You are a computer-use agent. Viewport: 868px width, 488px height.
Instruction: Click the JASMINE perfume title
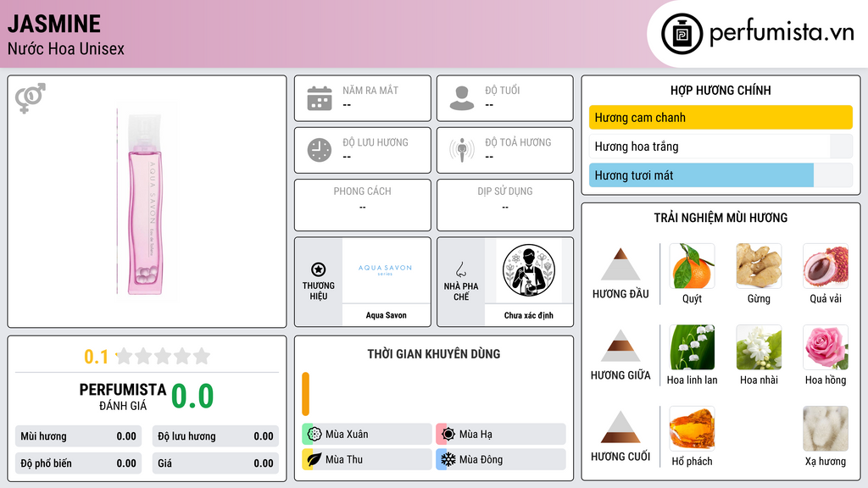pos(54,24)
